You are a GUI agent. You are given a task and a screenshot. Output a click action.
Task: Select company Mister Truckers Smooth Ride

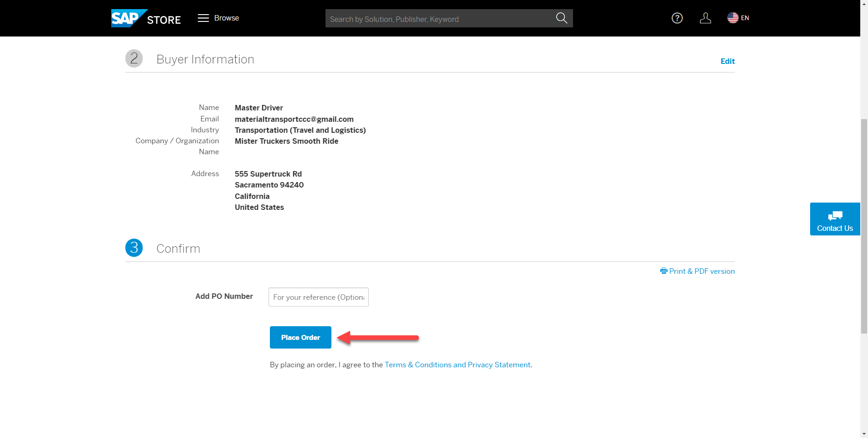point(287,141)
